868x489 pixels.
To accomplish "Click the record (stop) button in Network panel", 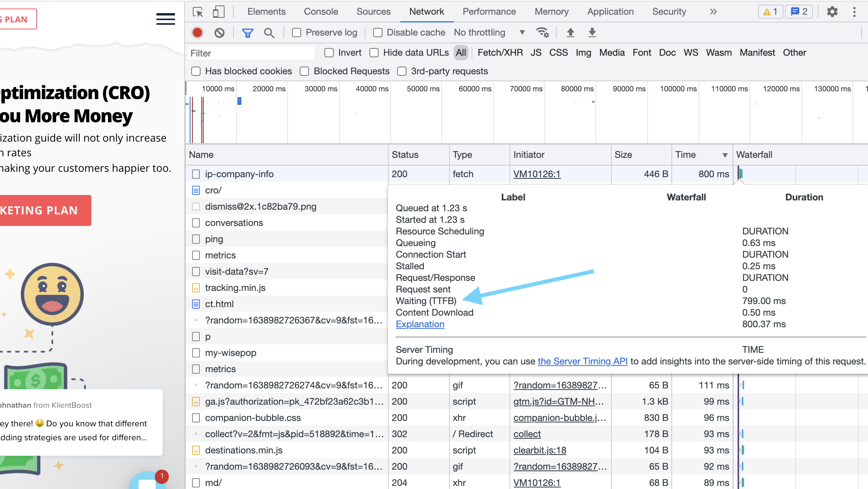I will click(197, 33).
